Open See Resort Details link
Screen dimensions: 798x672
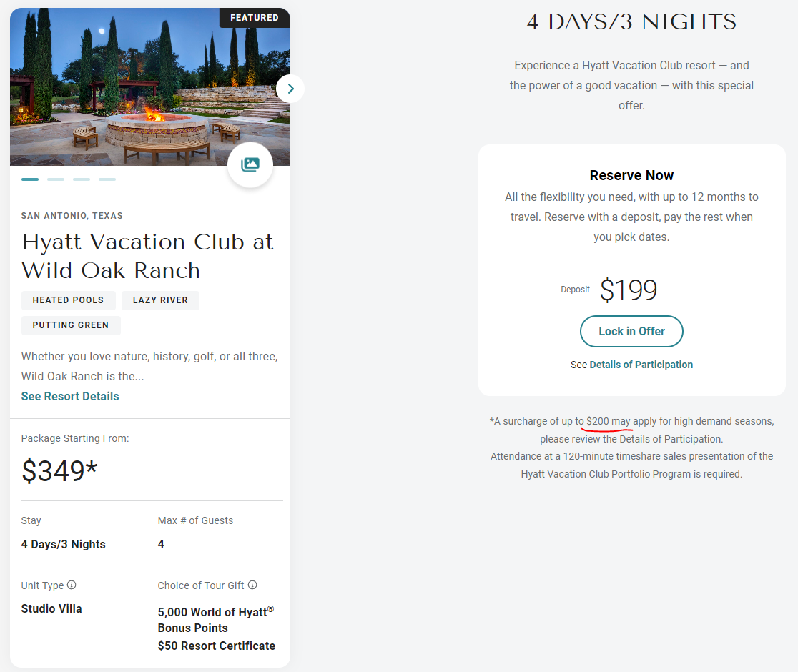coord(70,396)
